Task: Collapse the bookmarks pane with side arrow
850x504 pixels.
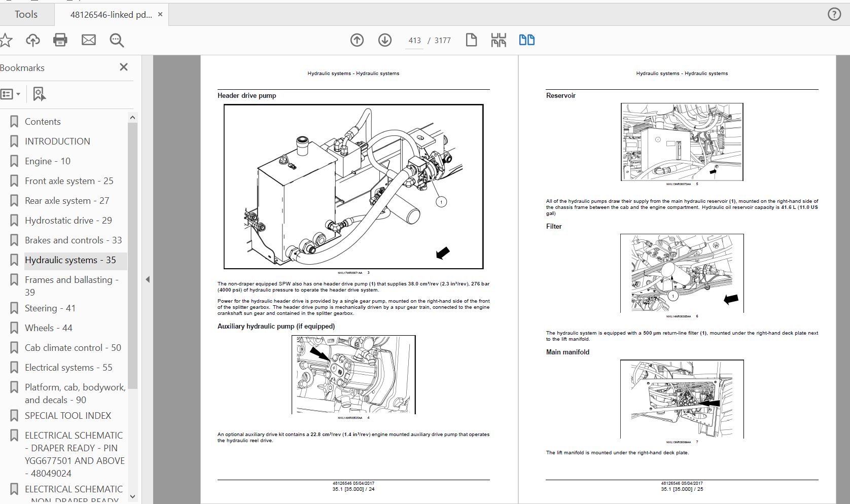Action: pos(148,279)
